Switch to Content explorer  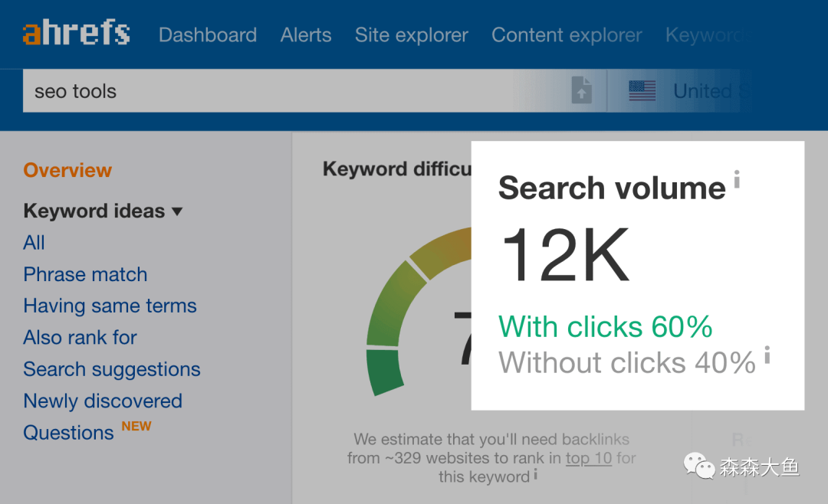[x=567, y=35]
